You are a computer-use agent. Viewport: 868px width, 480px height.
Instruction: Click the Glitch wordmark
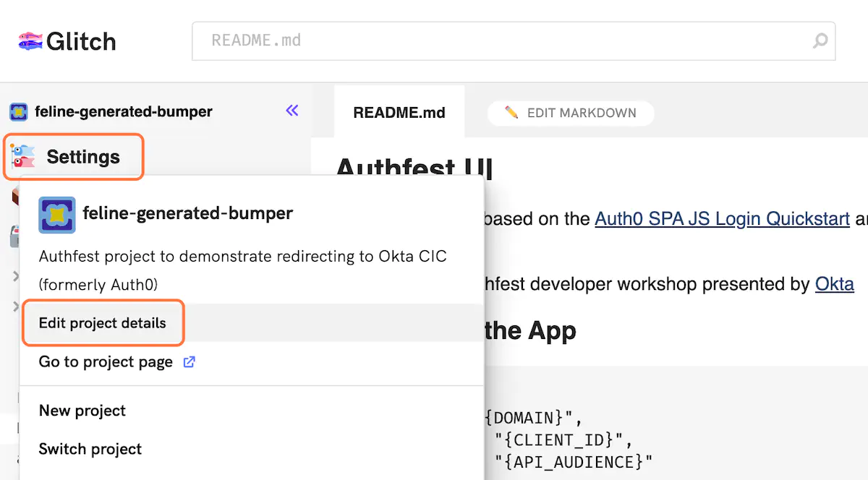coord(81,41)
